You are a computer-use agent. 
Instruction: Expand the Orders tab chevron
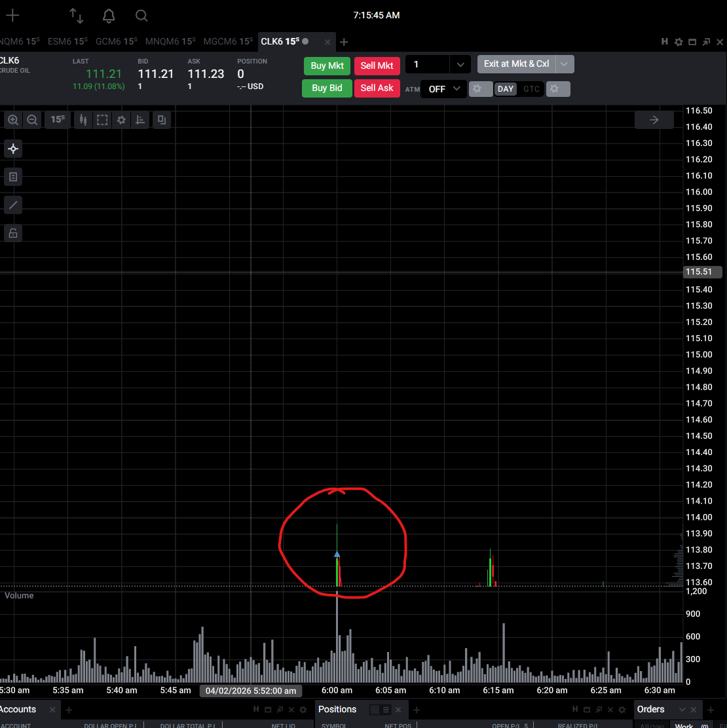(682, 710)
